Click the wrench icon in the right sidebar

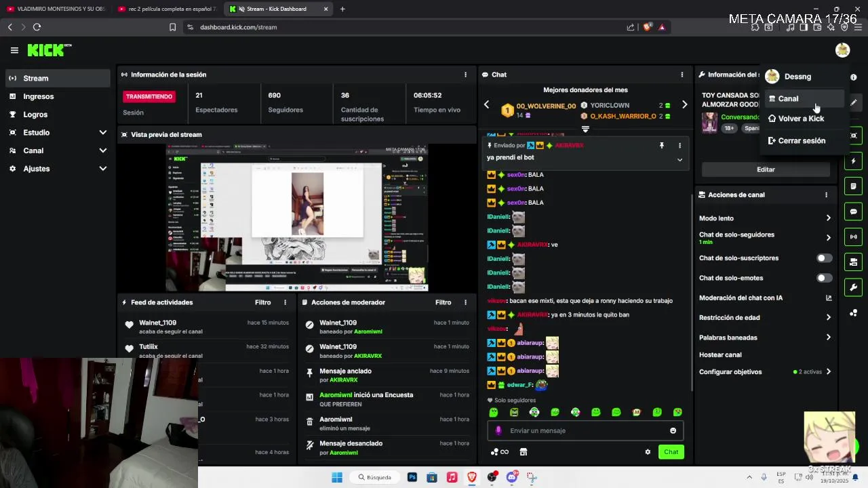pos(854,287)
